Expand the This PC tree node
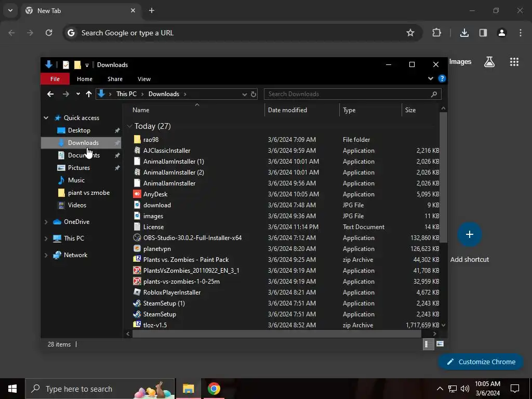The height and width of the screenshot is (399, 532). 46,238
